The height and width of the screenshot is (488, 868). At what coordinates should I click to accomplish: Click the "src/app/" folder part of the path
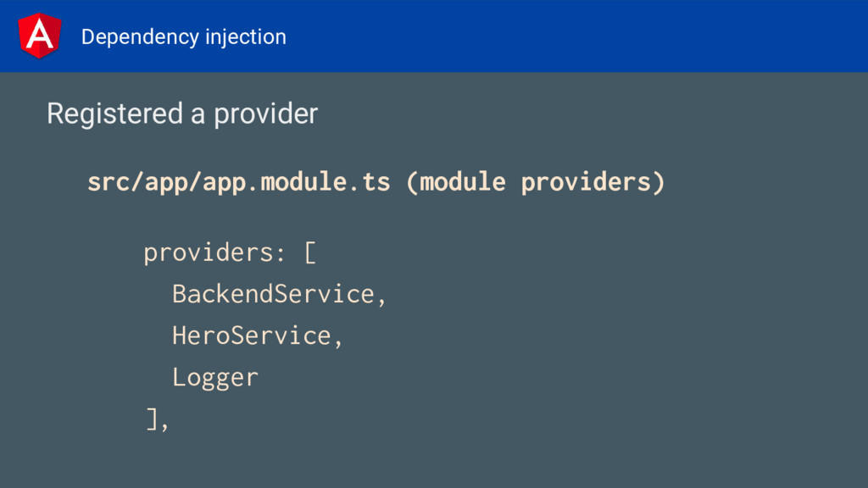[116, 182]
